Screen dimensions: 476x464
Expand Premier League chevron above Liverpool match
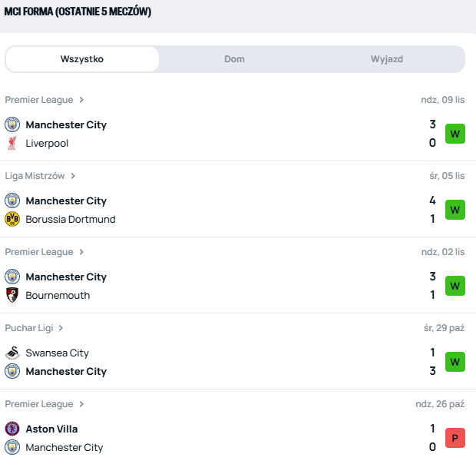coord(81,100)
